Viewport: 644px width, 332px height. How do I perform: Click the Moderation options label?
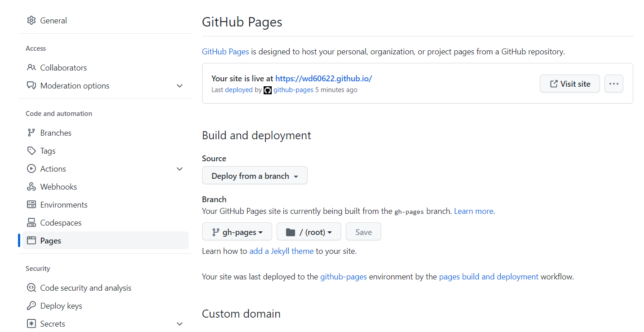point(75,86)
